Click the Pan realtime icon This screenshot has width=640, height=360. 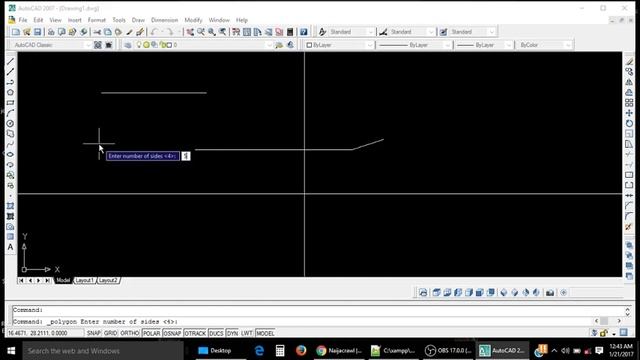pyautogui.click(x=190, y=32)
